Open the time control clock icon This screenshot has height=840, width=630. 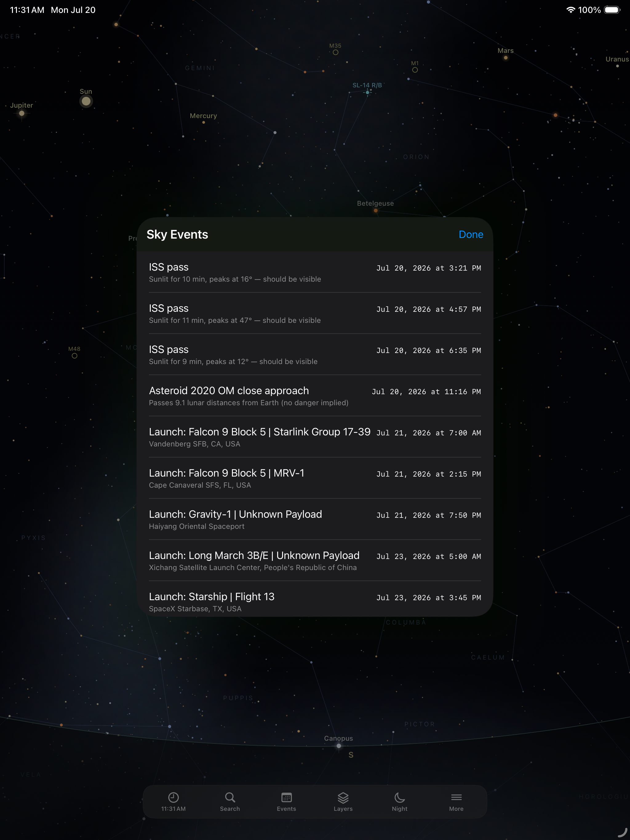coord(173,797)
